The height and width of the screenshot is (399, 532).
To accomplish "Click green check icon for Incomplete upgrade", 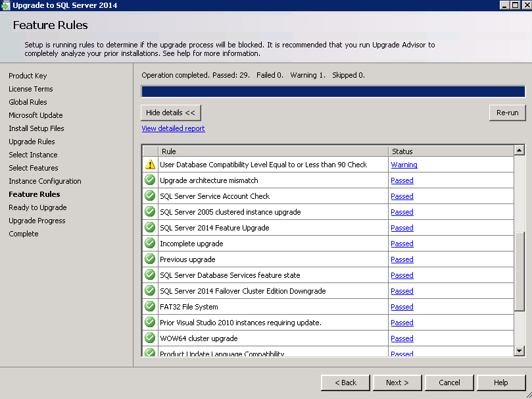I will 150,243.
